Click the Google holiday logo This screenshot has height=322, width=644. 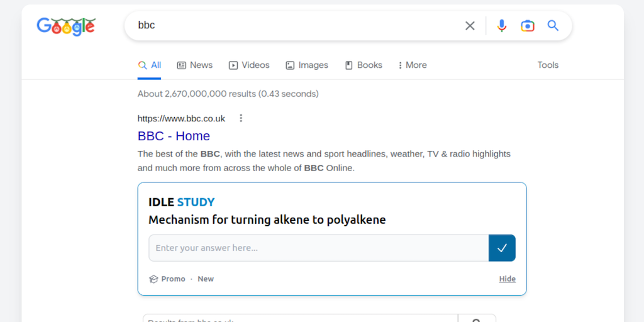click(66, 26)
